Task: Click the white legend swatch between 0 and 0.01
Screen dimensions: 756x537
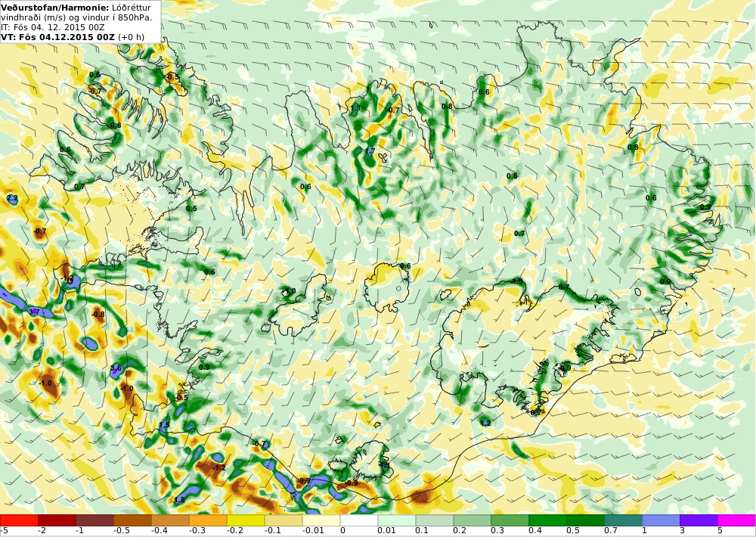Action: click(x=358, y=520)
